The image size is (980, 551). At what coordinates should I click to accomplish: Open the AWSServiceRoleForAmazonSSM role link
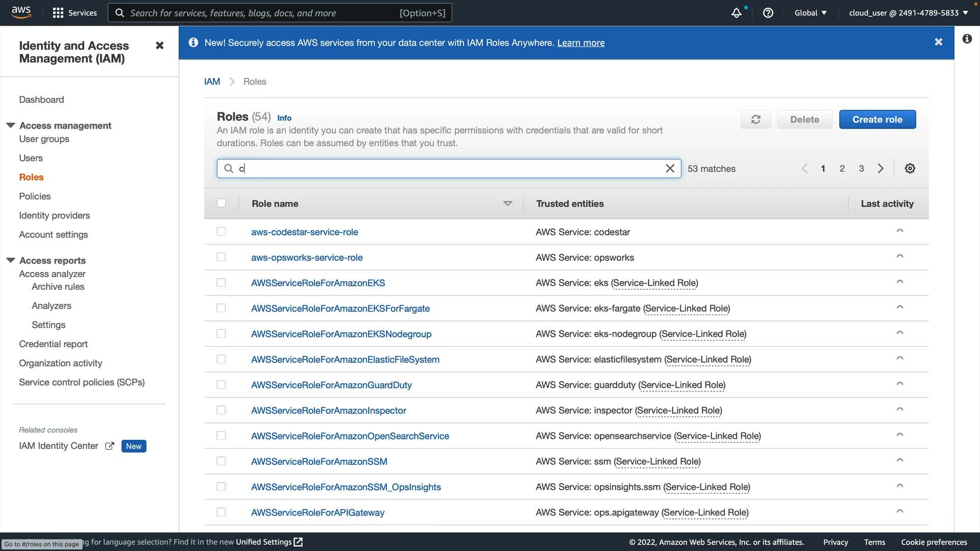pyautogui.click(x=319, y=461)
